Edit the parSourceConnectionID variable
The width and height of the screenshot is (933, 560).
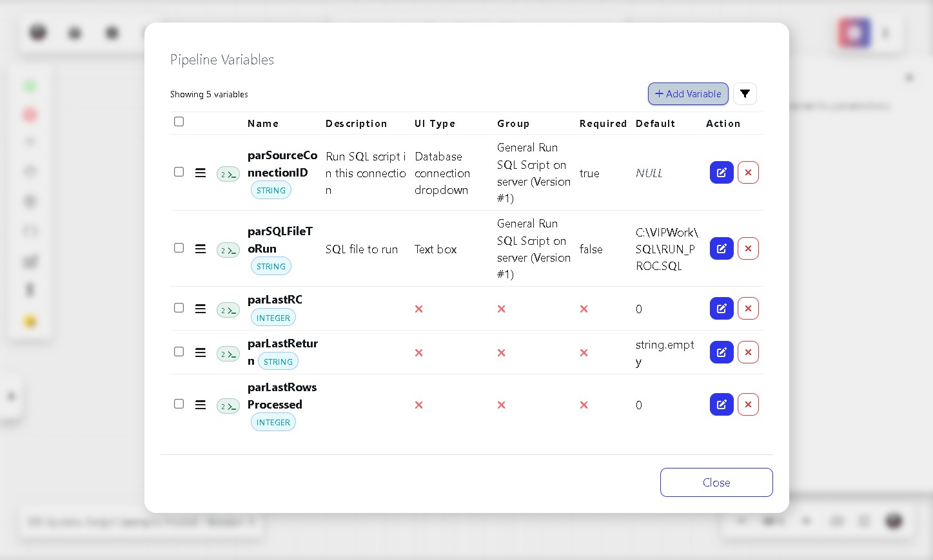tap(722, 173)
